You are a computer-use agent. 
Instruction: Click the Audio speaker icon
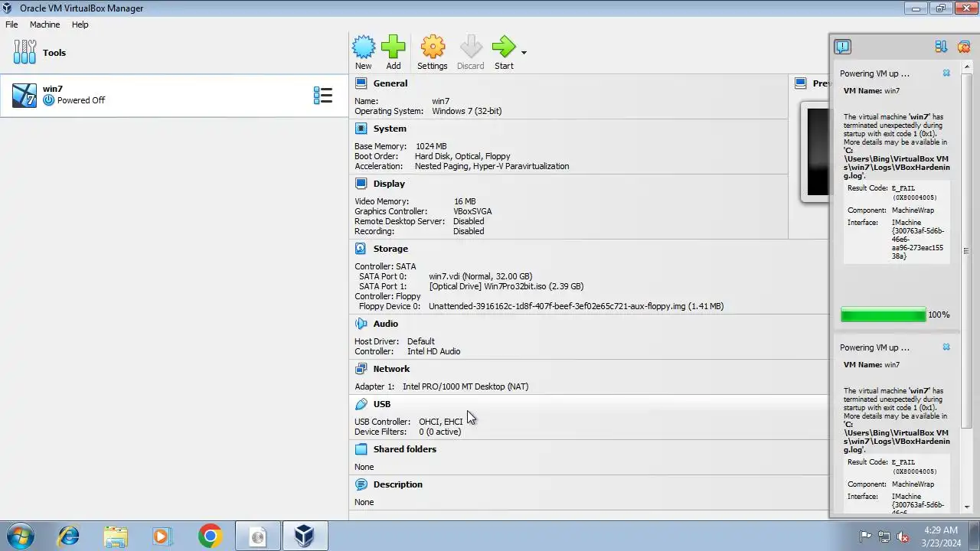361,324
